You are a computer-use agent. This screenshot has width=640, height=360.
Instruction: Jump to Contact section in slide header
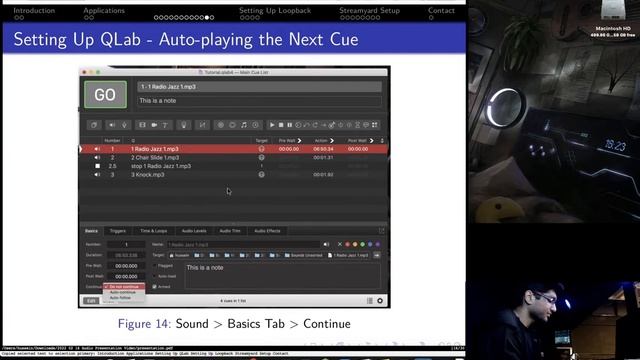point(441,11)
